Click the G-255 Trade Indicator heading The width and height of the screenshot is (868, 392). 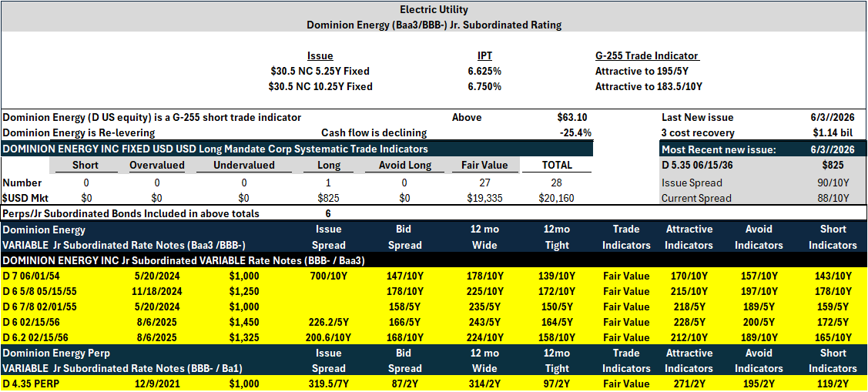[x=647, y=56]
